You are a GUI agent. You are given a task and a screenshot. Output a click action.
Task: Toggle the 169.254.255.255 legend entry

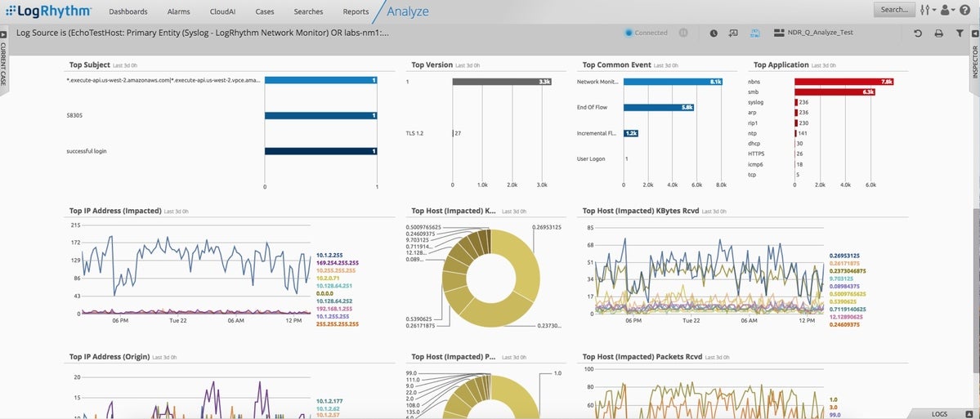coord(338,263)
